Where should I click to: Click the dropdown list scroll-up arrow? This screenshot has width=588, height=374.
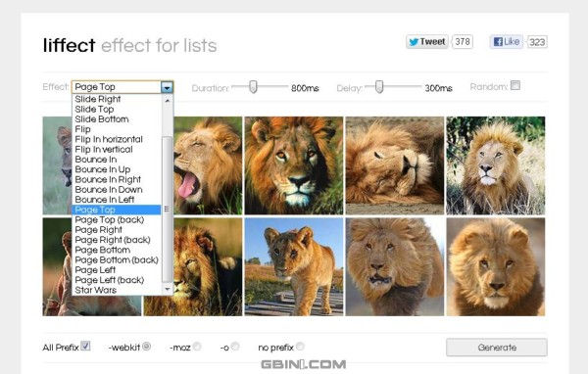click(x=168, y=100)
